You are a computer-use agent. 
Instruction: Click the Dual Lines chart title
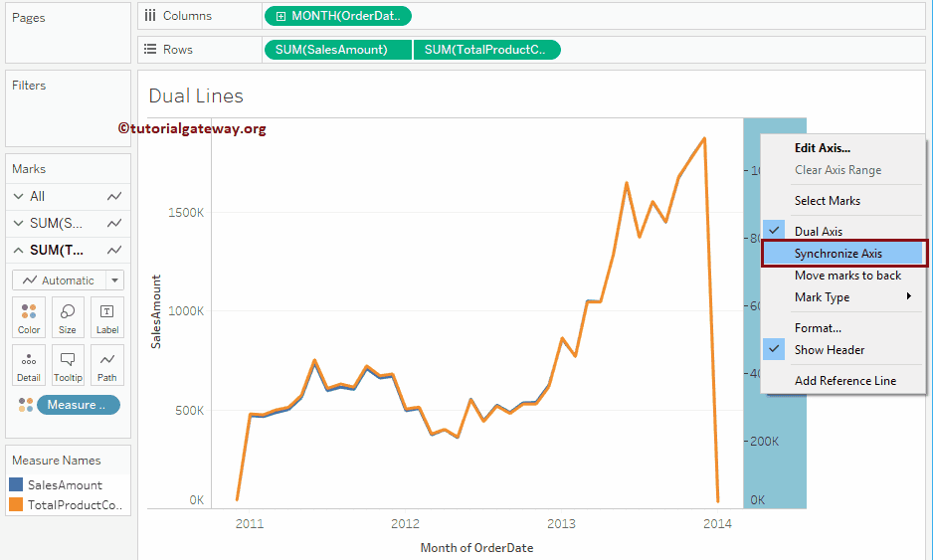click(196, 96)
